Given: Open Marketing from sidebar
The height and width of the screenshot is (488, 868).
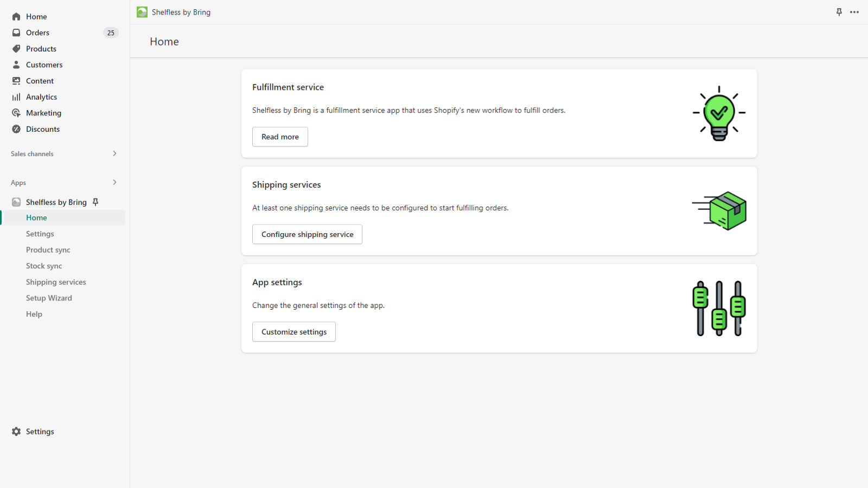Looking at the screenshot, I should pyautogui.click(x=44, y=113).
